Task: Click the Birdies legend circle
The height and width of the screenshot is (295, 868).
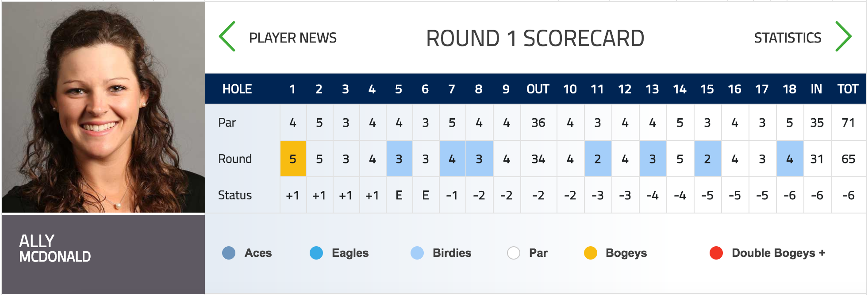Action: pos(417,253)
